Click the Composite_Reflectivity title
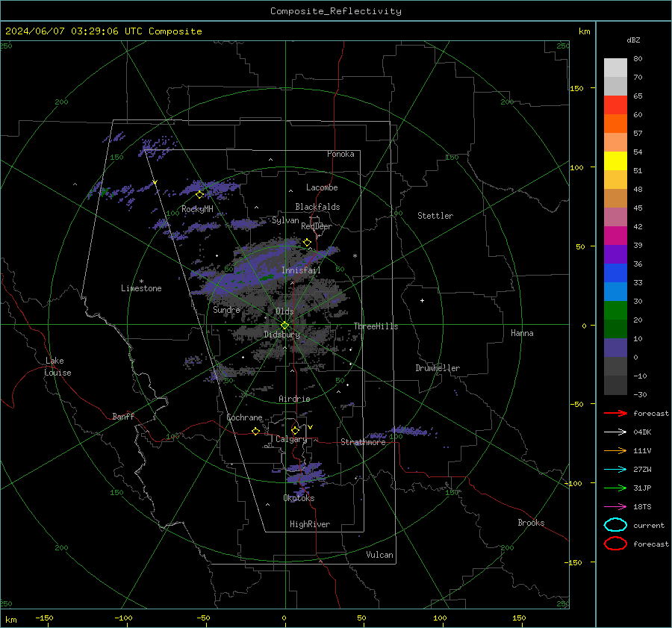 tap(336, 11)
